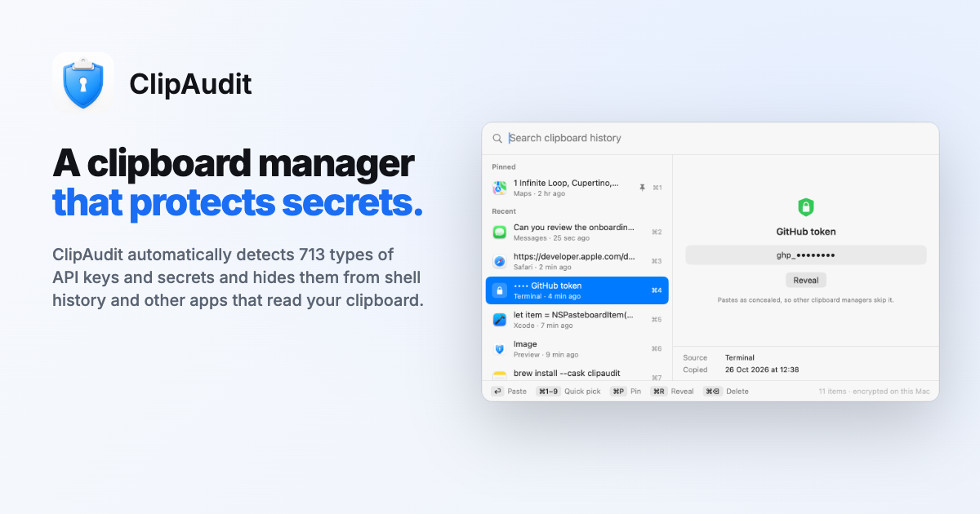Click the yellow Notes icon beside brew install
Image resolution: width=980 pixels, height=514 pixels.
[500, 375]
